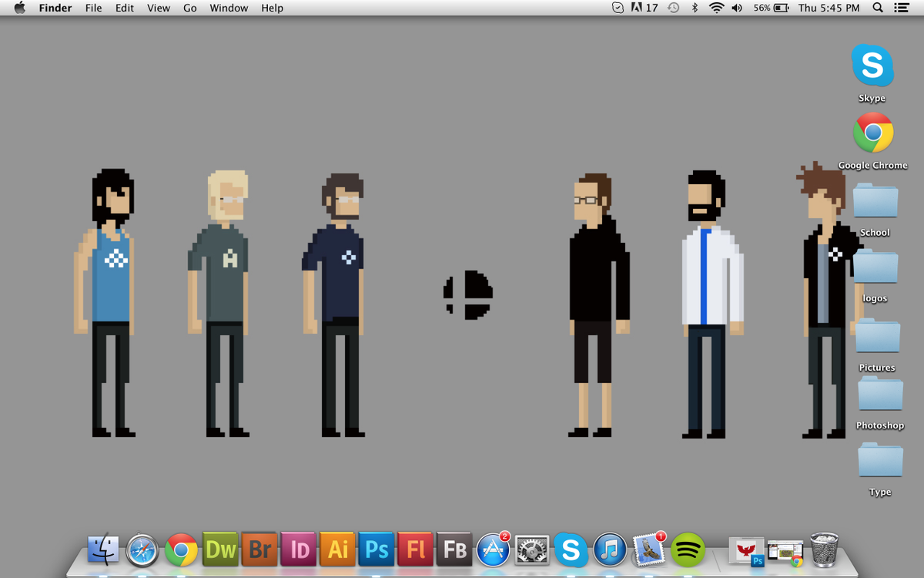Select the Pictures folder on the desktop

[878, 336]
